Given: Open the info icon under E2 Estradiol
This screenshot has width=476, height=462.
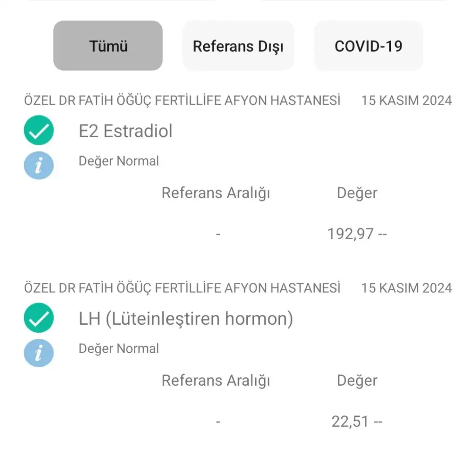Looking at the screenshot, I should [39, 166].
